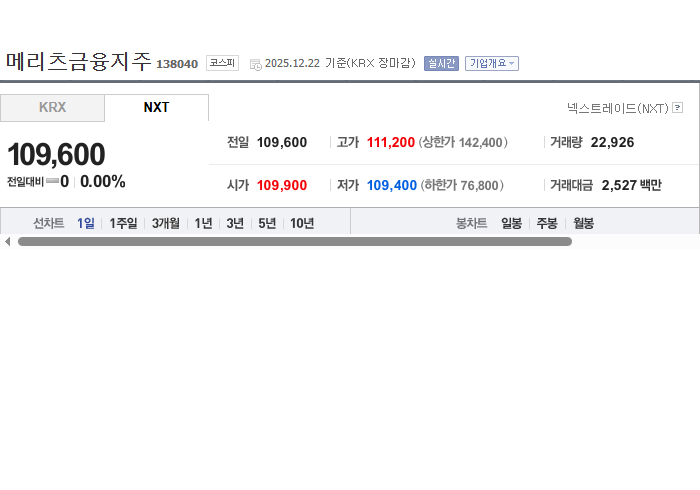
Task: Select the 1년 line chart period
Action: [203, 223]
